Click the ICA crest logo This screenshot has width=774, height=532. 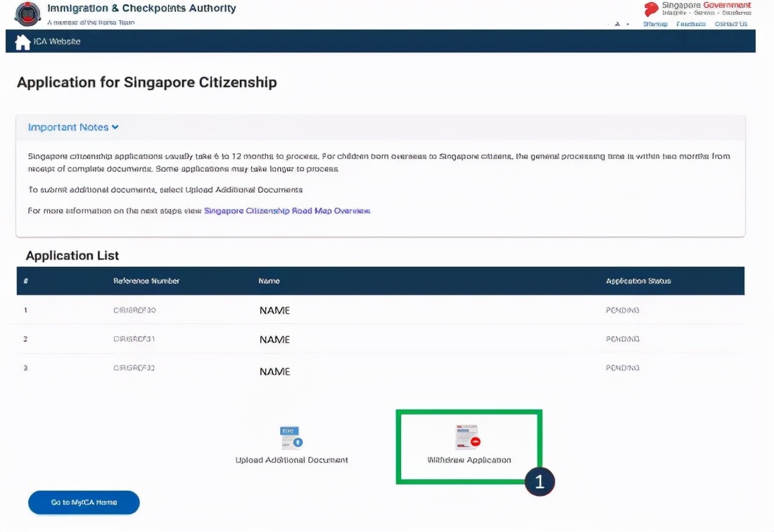pyautogui.click(x=27, y=13)
